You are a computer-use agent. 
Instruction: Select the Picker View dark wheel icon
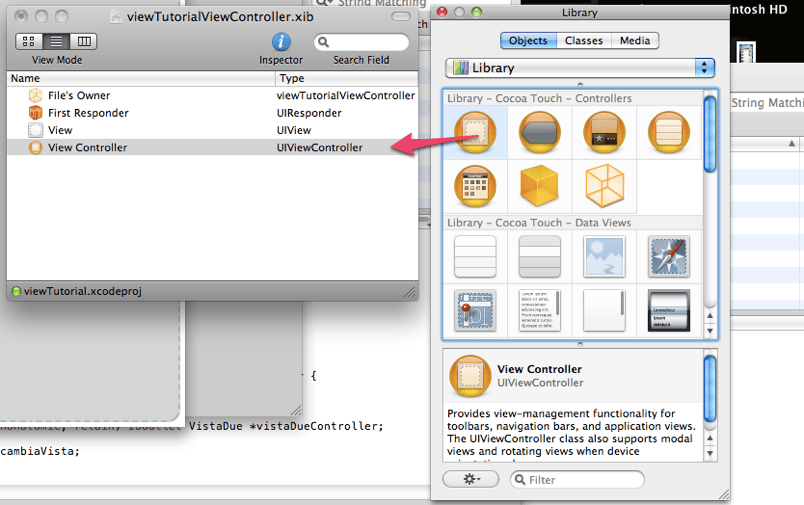(669, 311)
